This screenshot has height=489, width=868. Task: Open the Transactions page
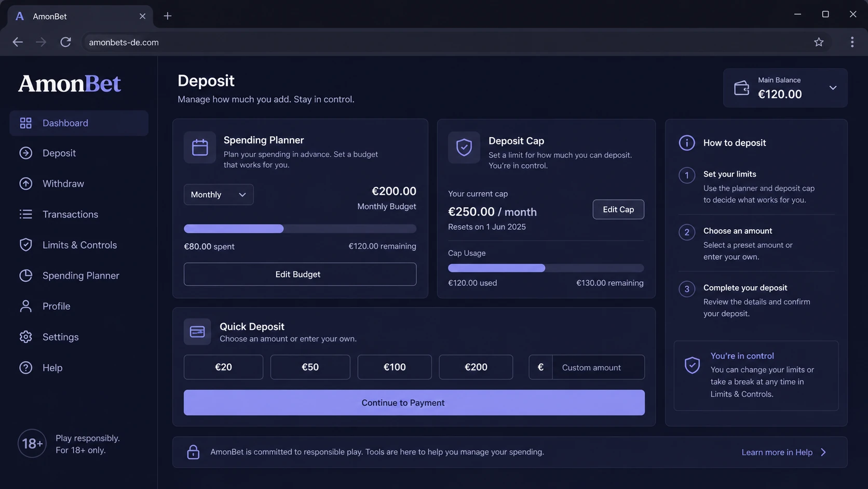pyautogui.click(x=79, y=214)
